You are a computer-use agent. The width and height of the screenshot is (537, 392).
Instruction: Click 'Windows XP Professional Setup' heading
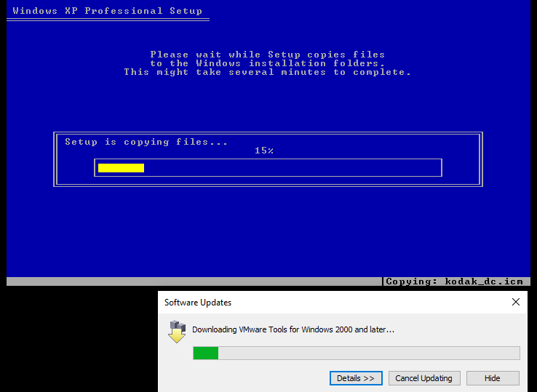(x=108, y=11)
